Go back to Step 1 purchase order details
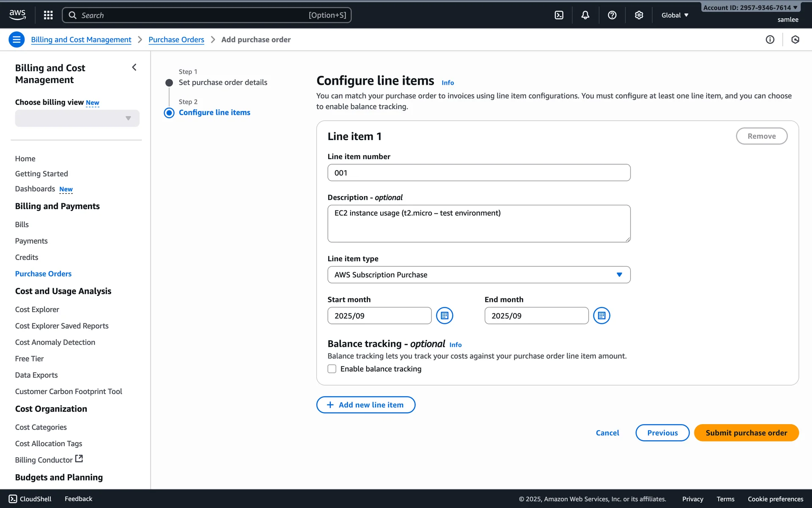812x508 pixels. [x=223, y=83]
